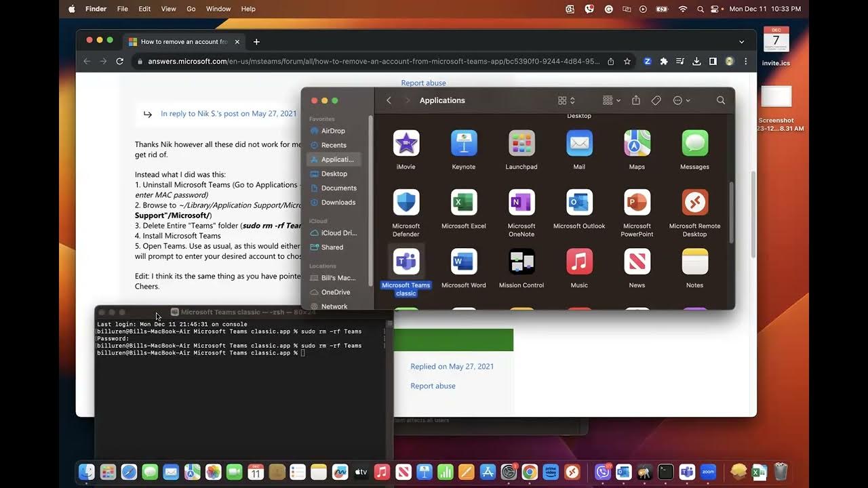
Task: Select the News app icon
Action: click(637, 262)
